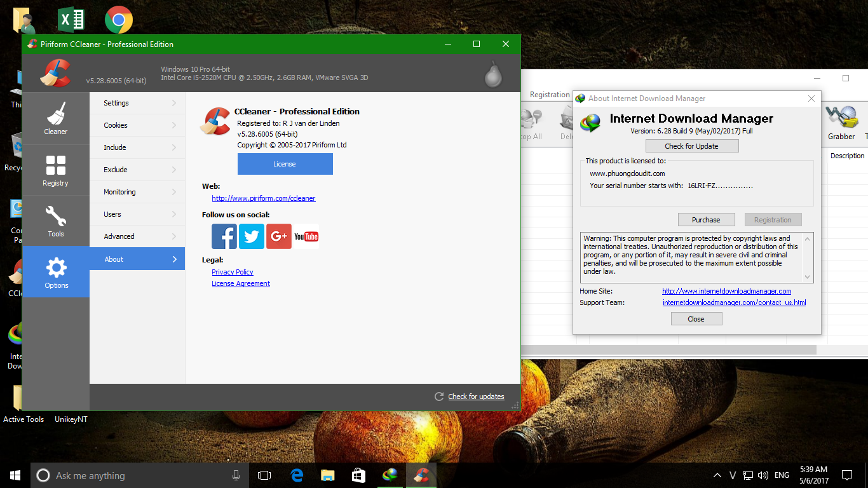This screenshot has height=488, width=868.
Task: Show hidden system tray icons
Action: [x=717, y=475]
